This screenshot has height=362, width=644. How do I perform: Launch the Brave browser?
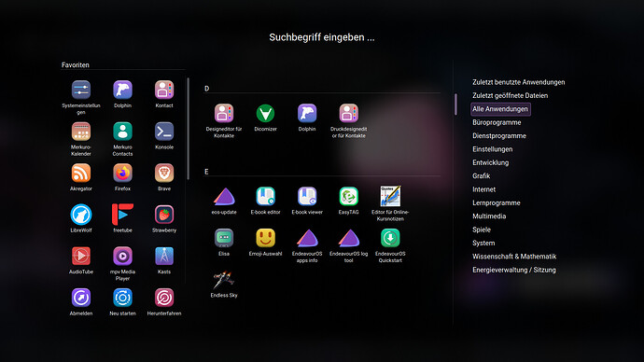pyautogui.click(x=164, y=173)
